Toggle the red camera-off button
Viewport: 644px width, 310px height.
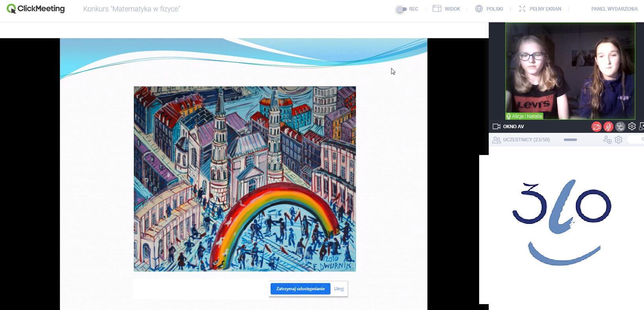(596, 127)
